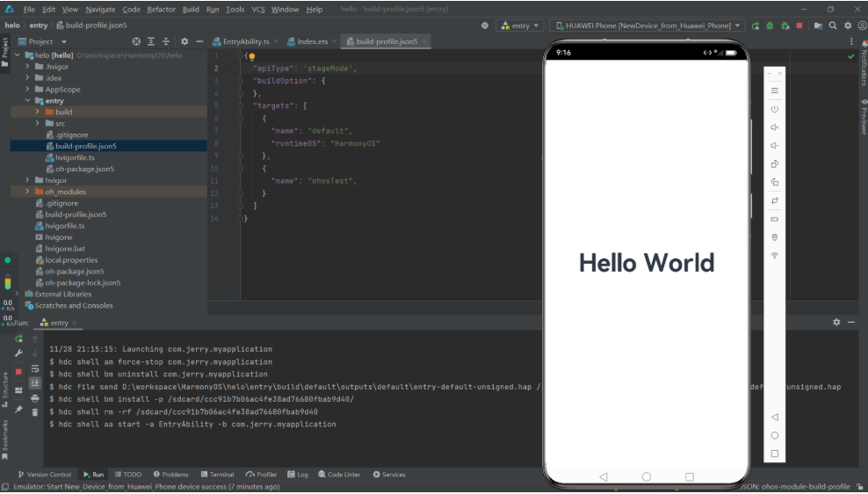Image resolution: width=868 pixels, height=494 pixels.
Task: Select hvigorfile.ts under entry folder
Action: point(75,157)
